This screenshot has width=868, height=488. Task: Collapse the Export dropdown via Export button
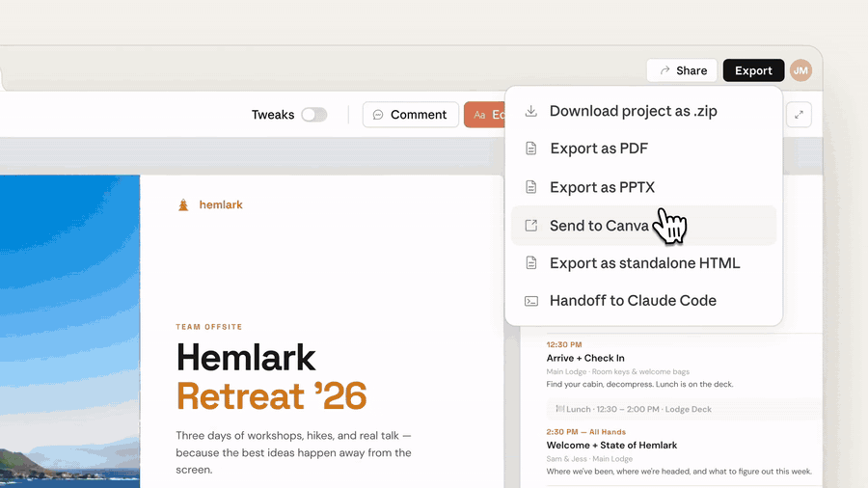coord(752,70)
